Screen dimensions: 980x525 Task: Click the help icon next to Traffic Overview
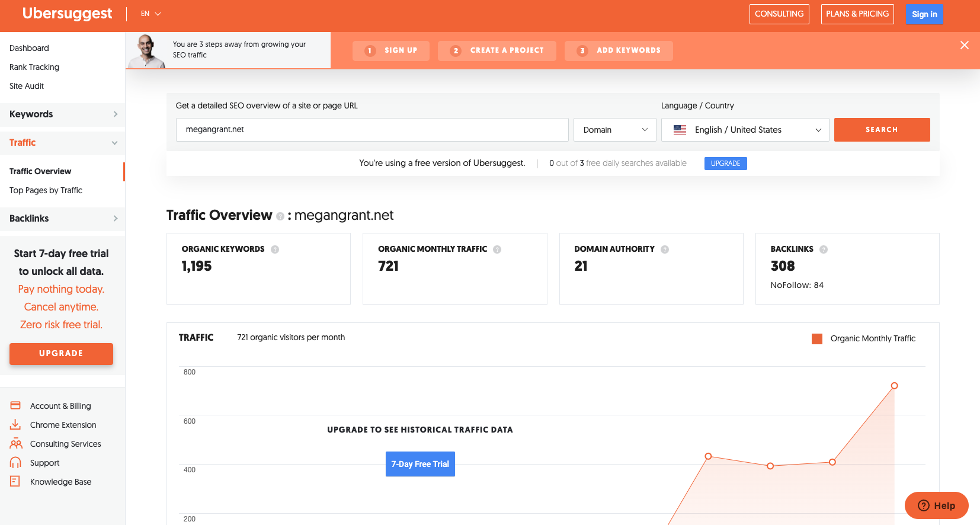click(280, 216)
